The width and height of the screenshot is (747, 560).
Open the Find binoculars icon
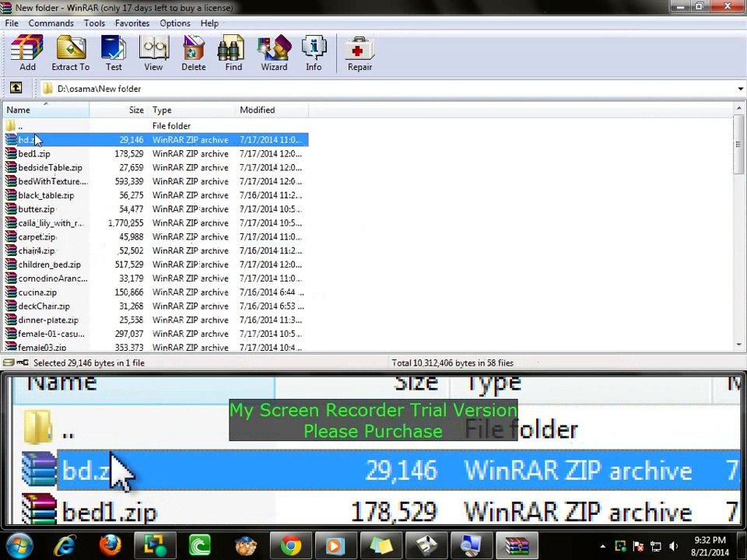tap(233, 53)
